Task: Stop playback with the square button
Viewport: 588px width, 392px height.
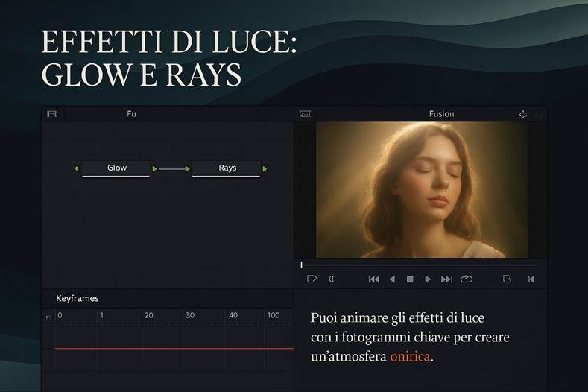Action: pos(410,279)
